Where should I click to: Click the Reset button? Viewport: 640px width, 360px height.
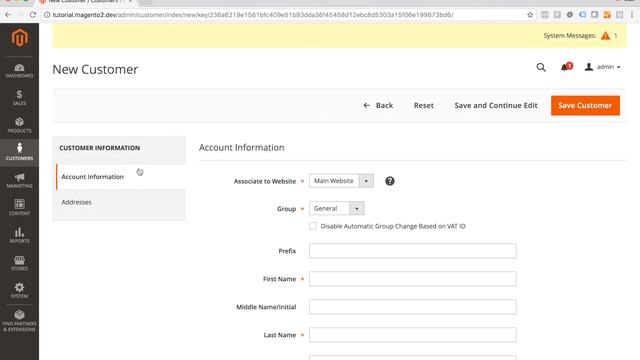pos(424,105)
